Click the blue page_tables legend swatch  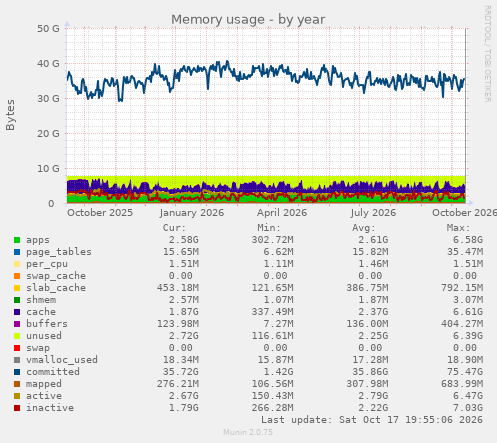click(x=17, y=252)
